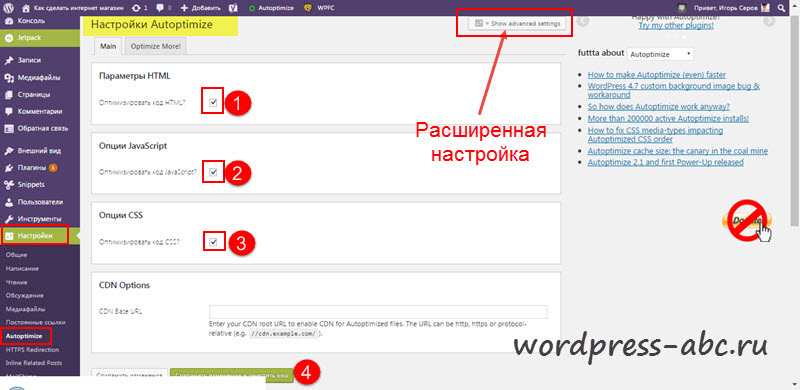The image size is (800, 390).
Task: Click the pin icon next to Записи
Action: point(8,60)
